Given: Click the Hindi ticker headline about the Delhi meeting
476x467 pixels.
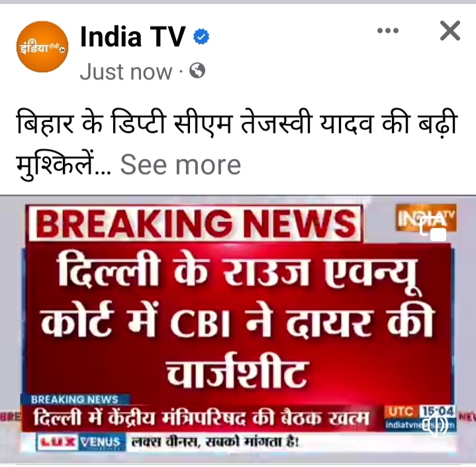Looking at the screenshot, I should tap(201, 419).
